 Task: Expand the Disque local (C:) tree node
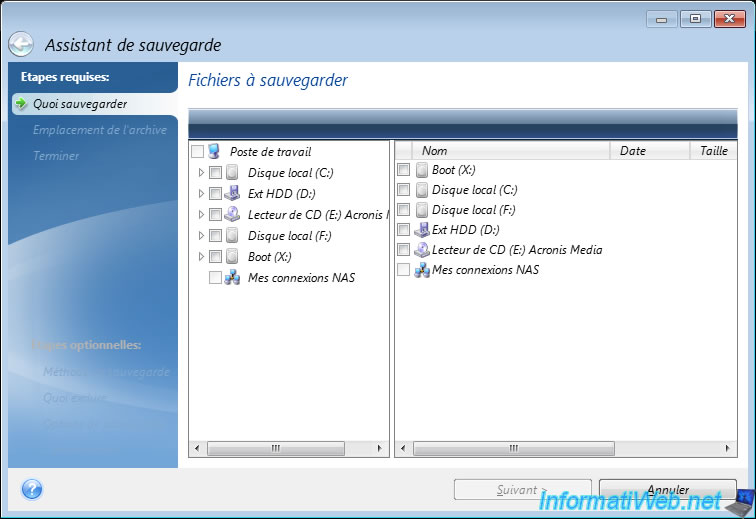(x=201, y=173)
